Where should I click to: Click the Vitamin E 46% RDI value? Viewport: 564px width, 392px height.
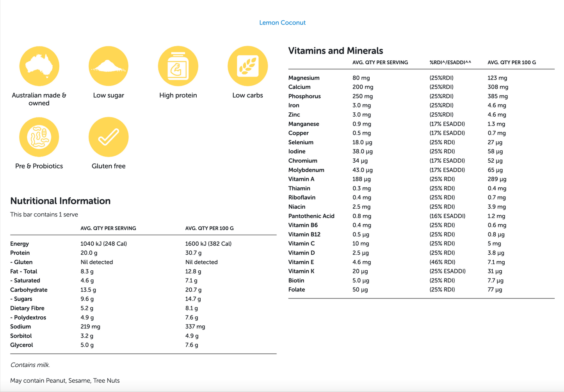pos(442,262)
